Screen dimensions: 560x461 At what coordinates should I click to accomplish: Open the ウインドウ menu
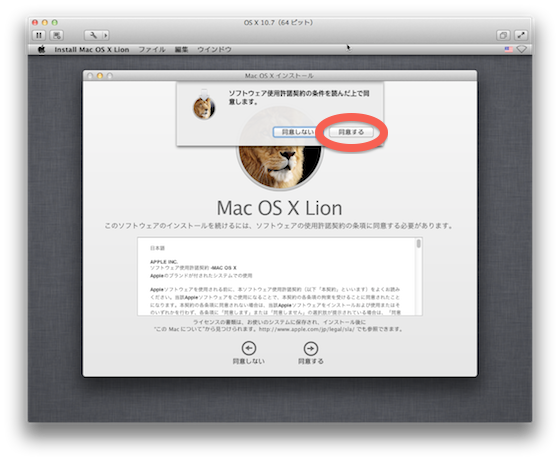214,50
